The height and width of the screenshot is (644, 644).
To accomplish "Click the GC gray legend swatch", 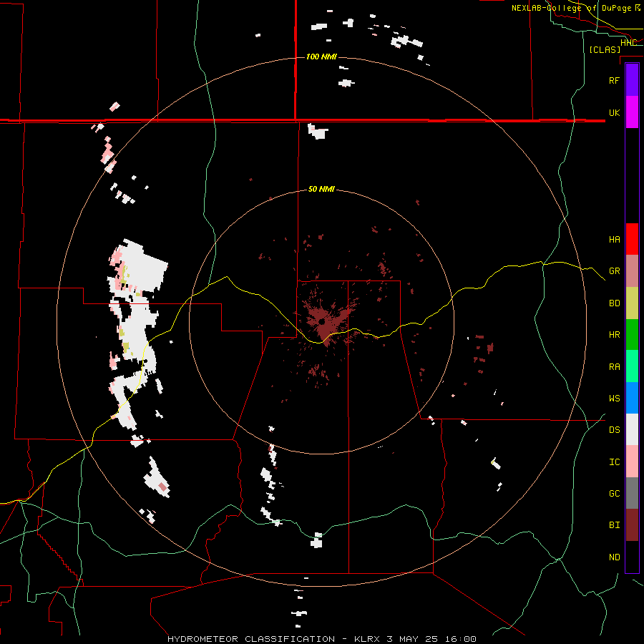I will point(632,493).
